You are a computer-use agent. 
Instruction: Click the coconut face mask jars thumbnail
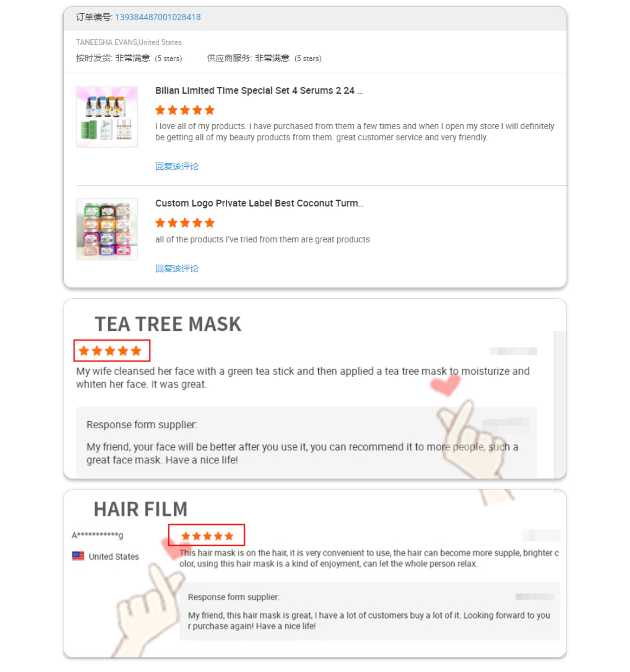pyautogui.click(x=107, y=229)
